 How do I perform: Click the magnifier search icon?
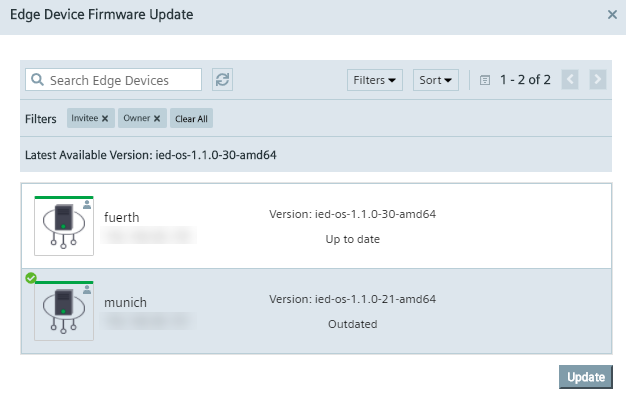click(x=37, y=79)
